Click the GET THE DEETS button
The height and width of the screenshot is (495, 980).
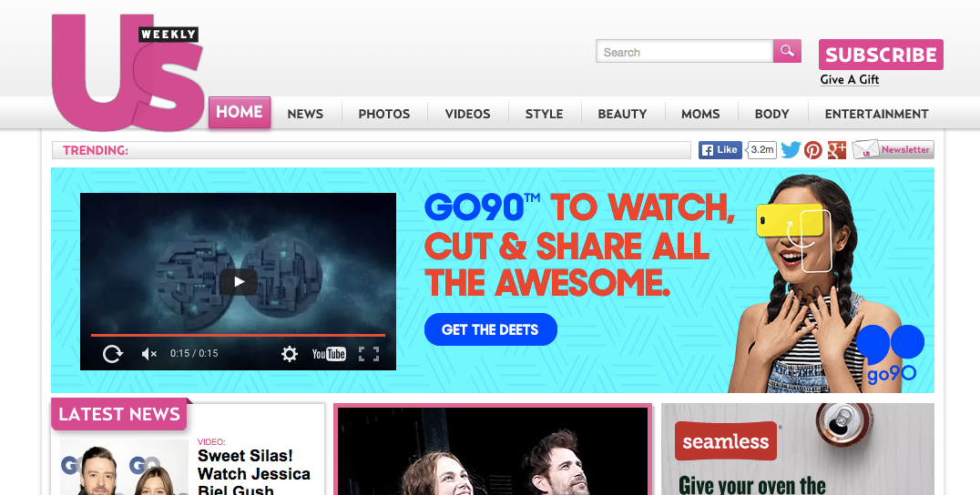(x=490, y=329)
